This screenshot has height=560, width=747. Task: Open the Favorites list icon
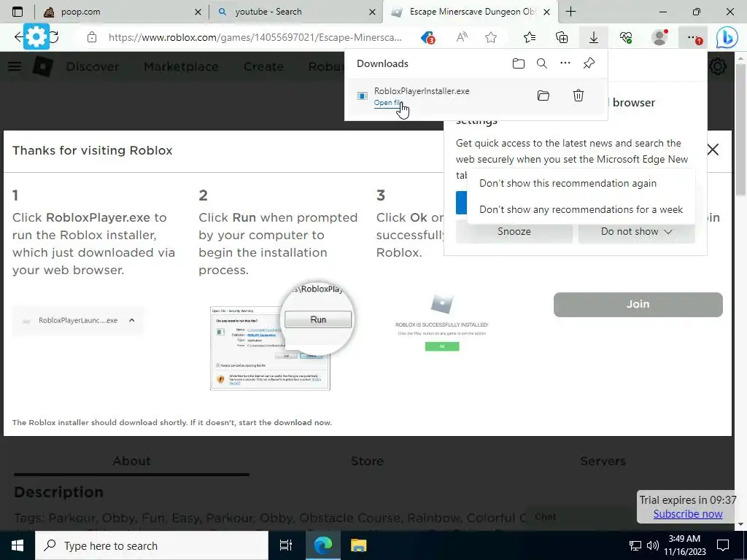tap(530, 38)
